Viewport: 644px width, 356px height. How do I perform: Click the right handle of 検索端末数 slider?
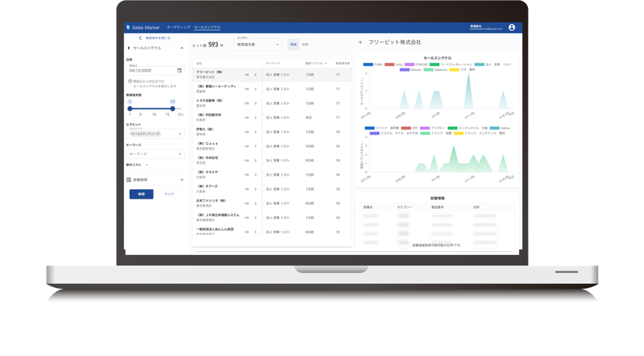172,109
